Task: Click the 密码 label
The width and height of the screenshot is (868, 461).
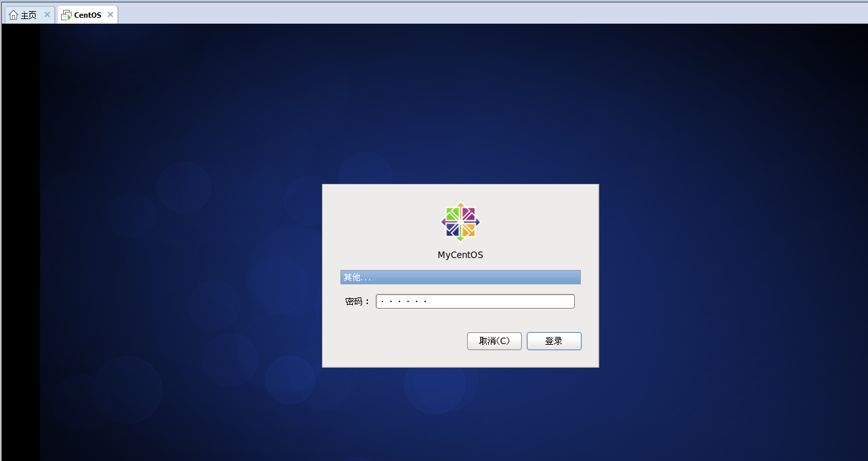Action: (x=357, y=301)
